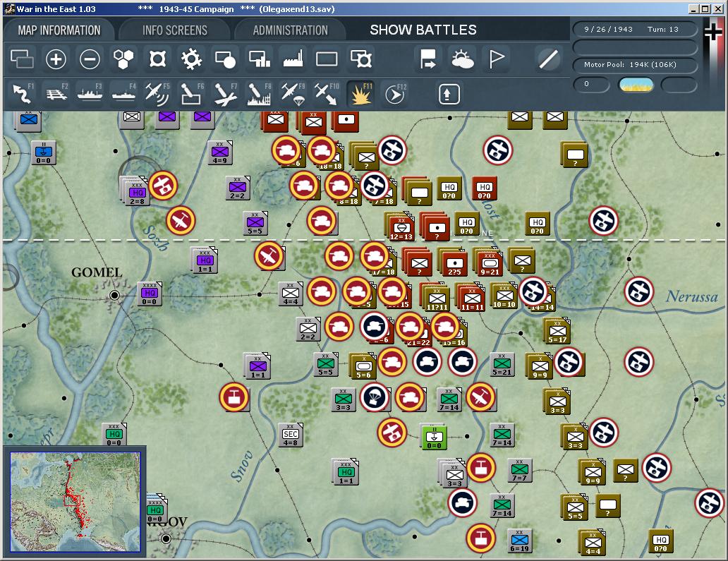The height and width of the screenshot is (561, 728).
Task: Click the SHOW BATTLES mode label
Action: [423, 30]
